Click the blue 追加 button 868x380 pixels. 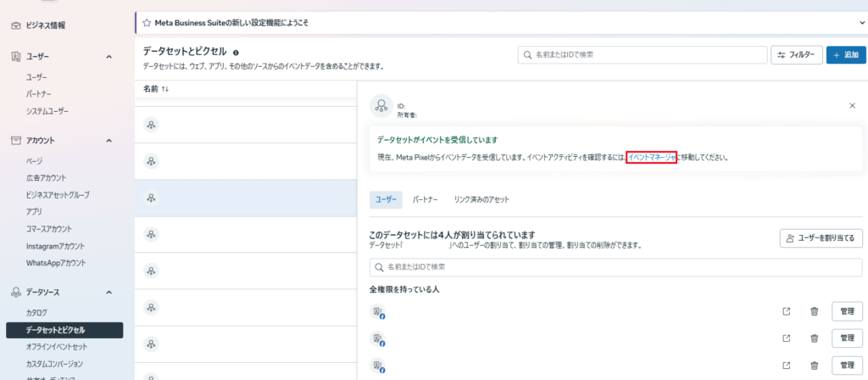pos(845,55)
